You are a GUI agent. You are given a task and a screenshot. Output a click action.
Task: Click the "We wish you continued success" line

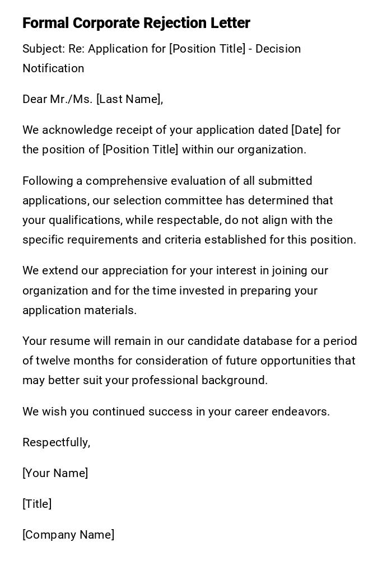176,412
